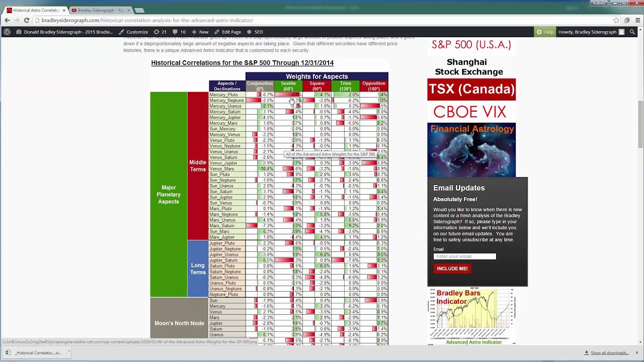Click the green Help button

pos(545,32)
